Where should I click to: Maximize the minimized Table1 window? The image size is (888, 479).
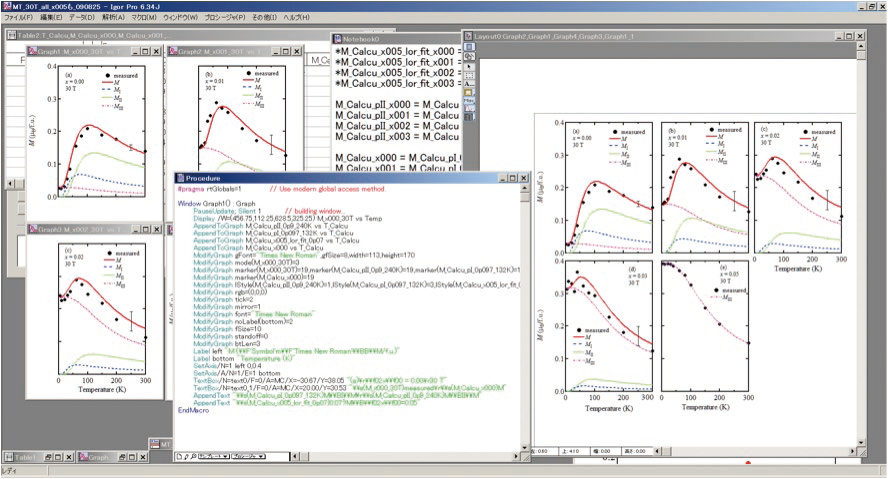click(x=58, y=457)
